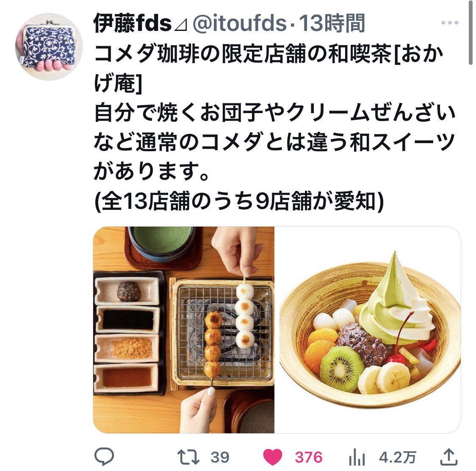Screen dimensions: 476x471
Task: Tap the matcha tea bowl in photo
Action: tap(162, 243)
